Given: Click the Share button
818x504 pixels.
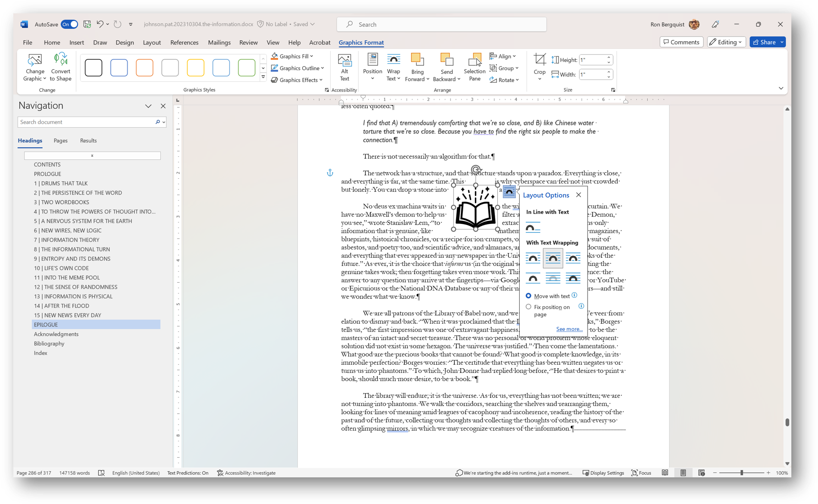Looking at the screenshot, I should [767, 42].
